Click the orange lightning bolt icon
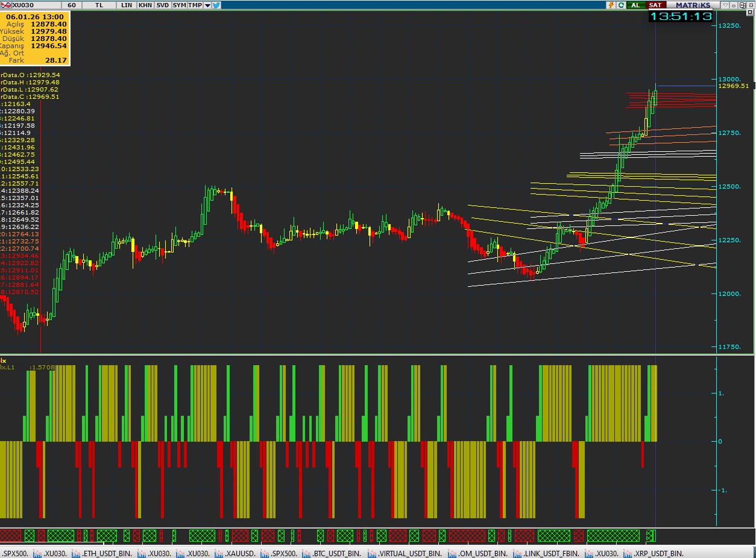Image resolution: width=756 pixels, height=558 pixels. pos(611,5)
